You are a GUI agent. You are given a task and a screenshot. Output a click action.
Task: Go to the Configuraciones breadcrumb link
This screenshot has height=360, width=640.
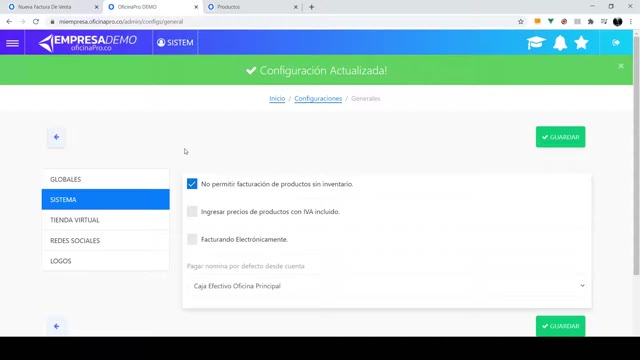point(318,98)
